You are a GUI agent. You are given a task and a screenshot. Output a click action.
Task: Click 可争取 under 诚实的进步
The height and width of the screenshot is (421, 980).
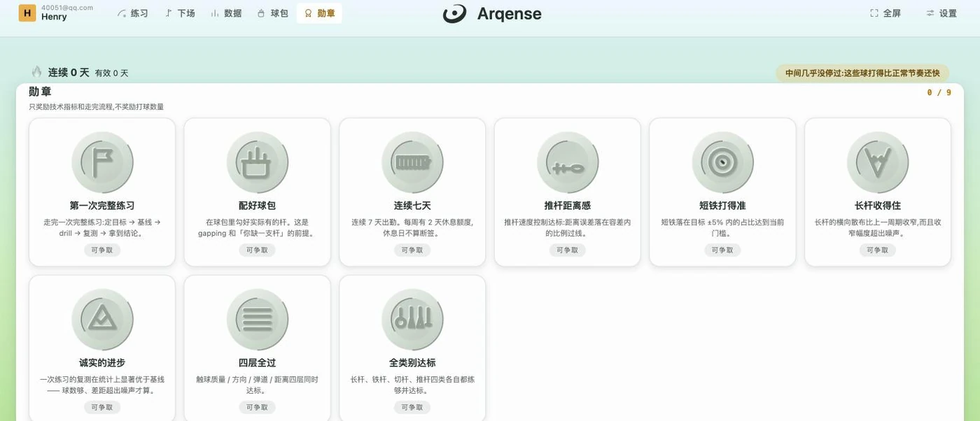(x=102, y=408)
